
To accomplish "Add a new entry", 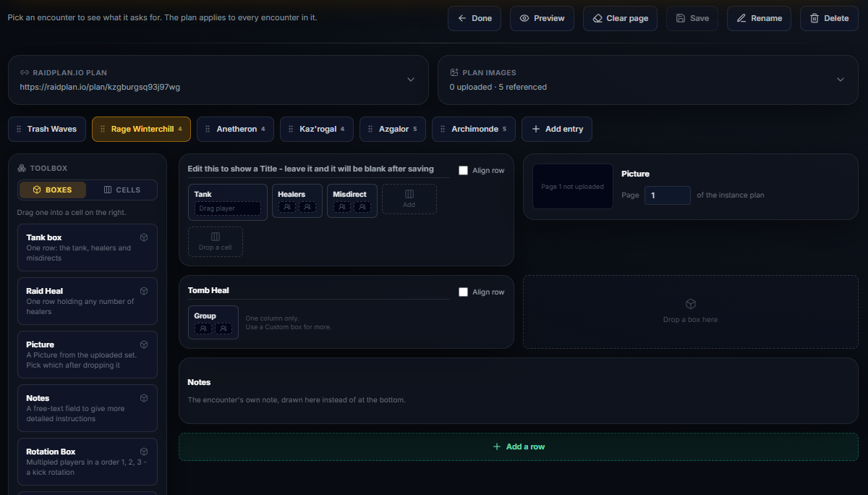I will pos(557,129).
